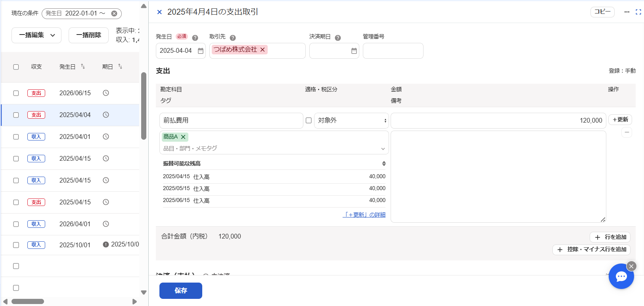Image resolution: width=644 pixels, height=306 pixels.
Task: Show help for 取引先 field
Action: [233, 38]
